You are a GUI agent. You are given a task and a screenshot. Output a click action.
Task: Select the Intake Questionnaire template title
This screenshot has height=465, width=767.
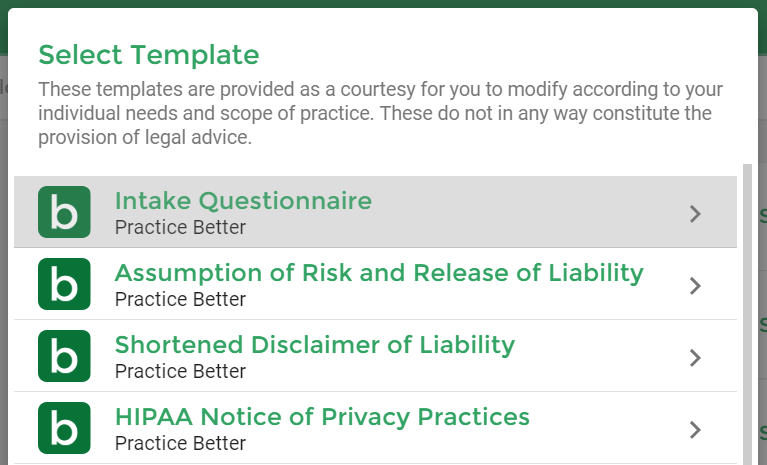[243, 201]
